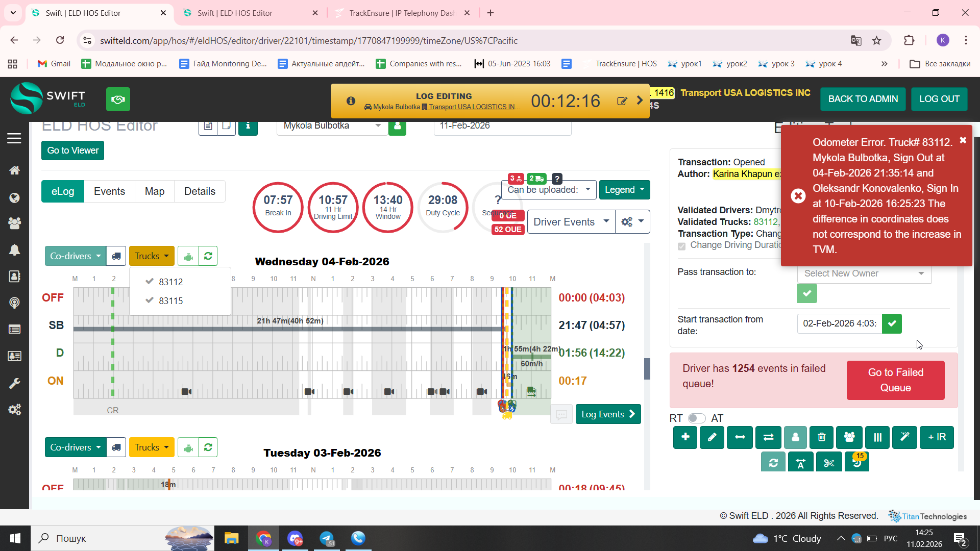980x551 pixels.
Task: Switch to the Events tab
Action: point(109,191)
